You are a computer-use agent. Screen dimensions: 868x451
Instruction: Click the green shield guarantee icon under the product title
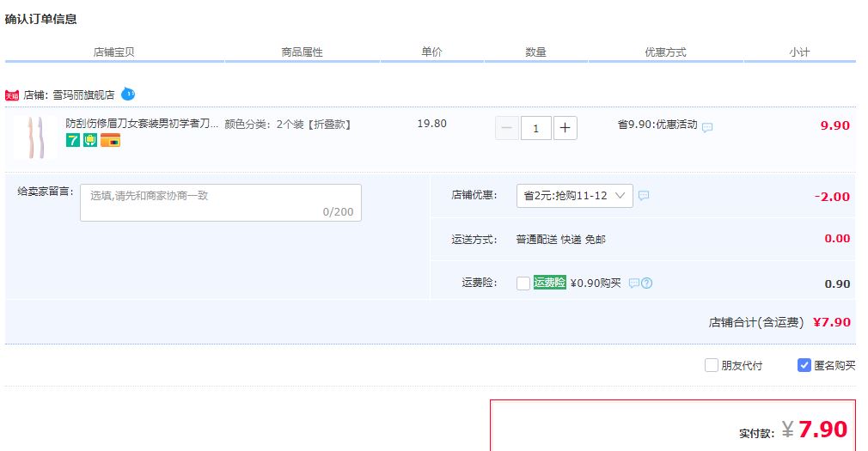point(90,141)
